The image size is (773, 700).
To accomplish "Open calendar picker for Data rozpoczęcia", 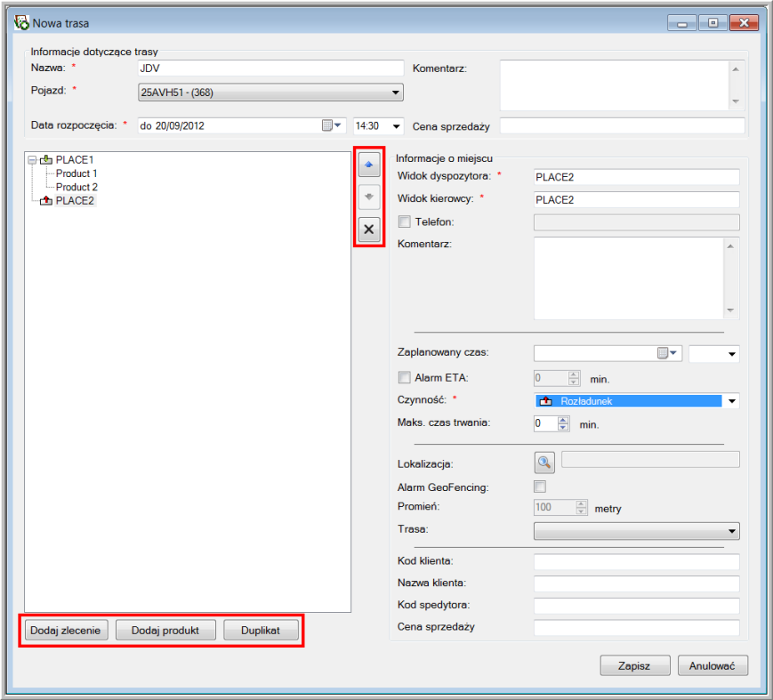I will (x=331, y=125).
